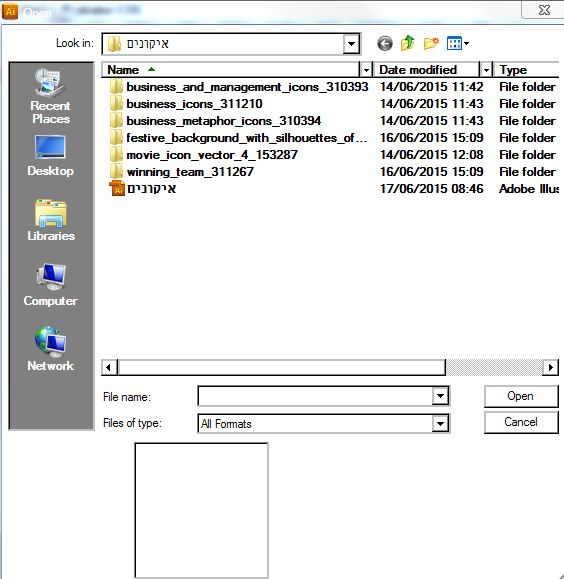Viewport: 564px width, 579px height.
Task: Open Libraries in sidebar
Action: (51, 220)
